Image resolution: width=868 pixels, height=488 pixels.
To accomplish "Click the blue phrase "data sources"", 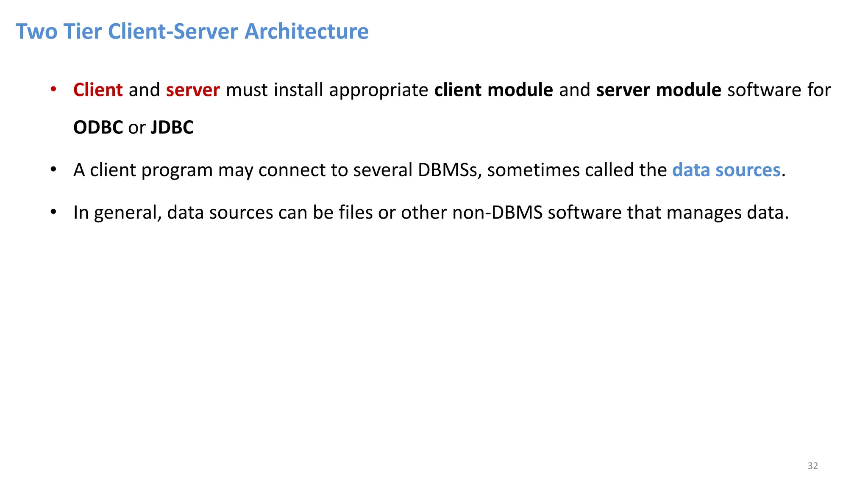I will (726, 170).
